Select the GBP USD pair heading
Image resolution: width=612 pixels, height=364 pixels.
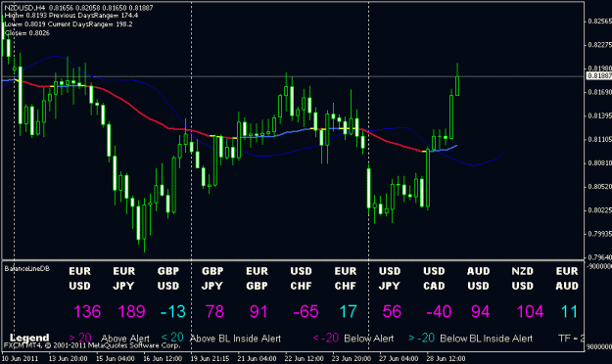tap(168, 279)
